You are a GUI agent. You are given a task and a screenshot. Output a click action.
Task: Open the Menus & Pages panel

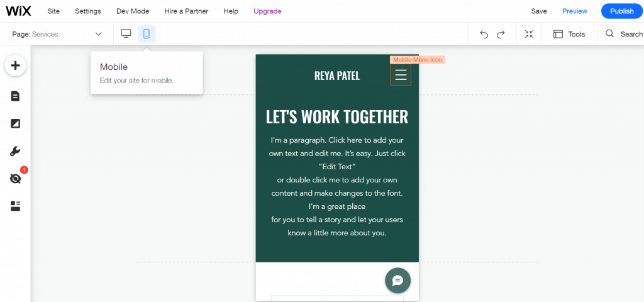tap(15, 96)
